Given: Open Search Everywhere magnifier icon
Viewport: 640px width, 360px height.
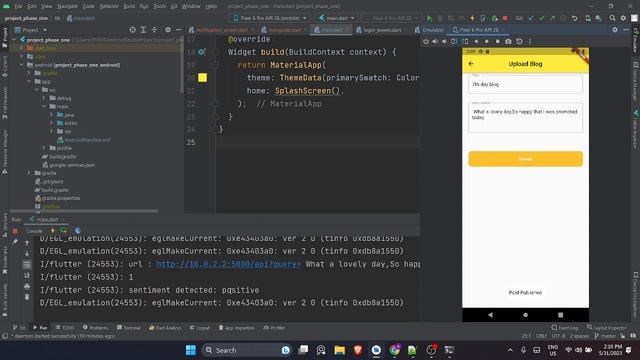Looking at the screenshot, I should pyautogui.click(x=612, y=18).
